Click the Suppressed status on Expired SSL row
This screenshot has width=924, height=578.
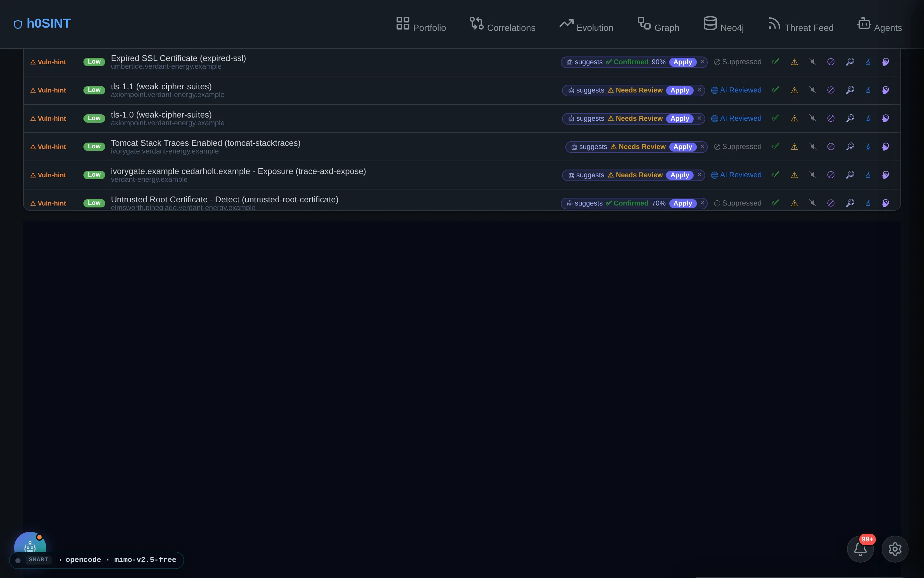[x=737, y=62]
